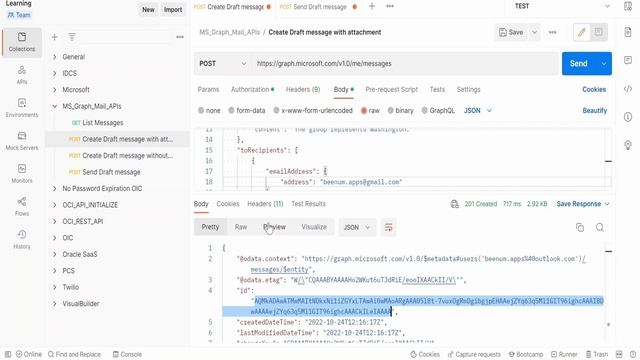Switch to the Headers (9) request tab

(x=303, y=89)
